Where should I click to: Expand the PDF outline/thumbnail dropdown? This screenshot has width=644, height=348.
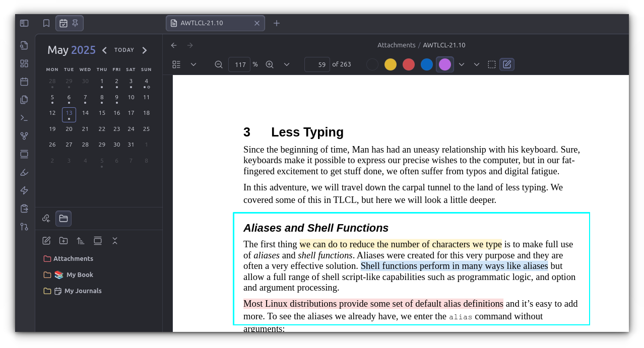194,64
